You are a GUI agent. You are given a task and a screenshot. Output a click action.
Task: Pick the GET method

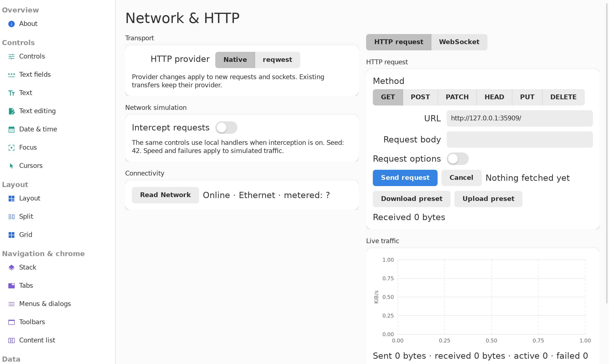[388, 97]
